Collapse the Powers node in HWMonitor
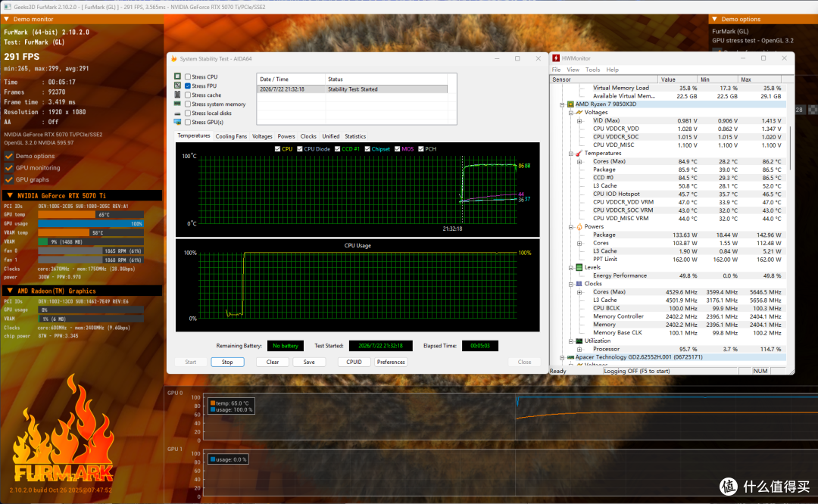818x504 pixels. click(571, 227)
